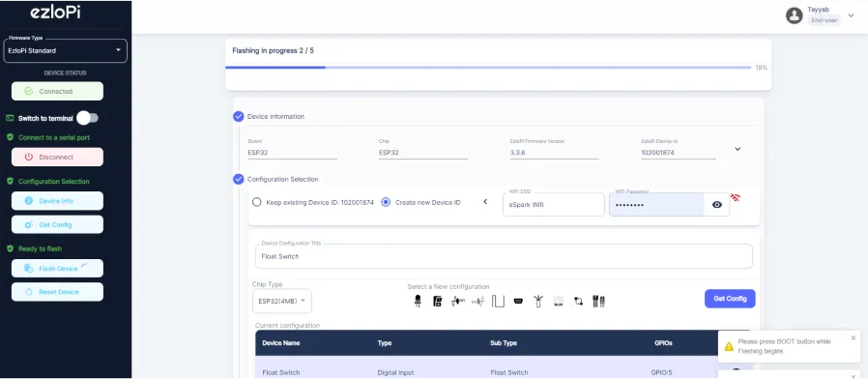Select the sixth configuration icon
Screen dimensions: 868x379
tap(518, 301)
